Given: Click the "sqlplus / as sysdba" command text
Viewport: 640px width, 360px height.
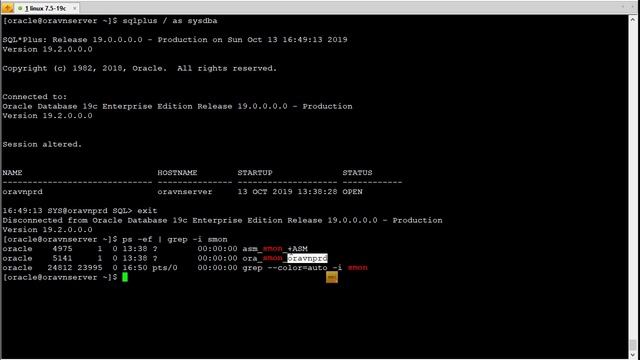Looking at the screenshot, I should click(x=170, y=21).
